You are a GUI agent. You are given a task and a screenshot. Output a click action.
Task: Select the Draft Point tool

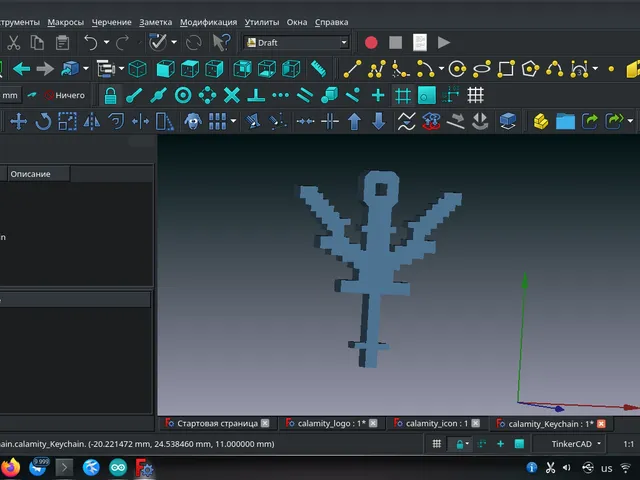[x=611, y=69]
